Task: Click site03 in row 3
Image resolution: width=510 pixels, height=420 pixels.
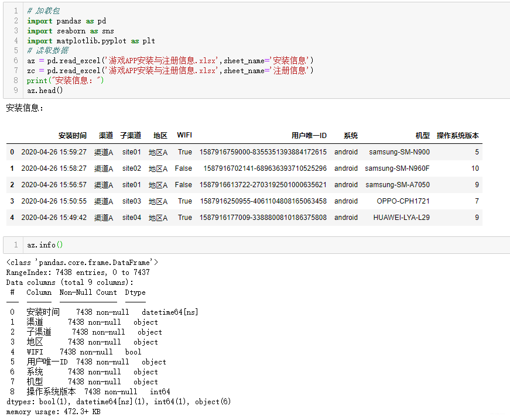Action: [x=131, y=201]
